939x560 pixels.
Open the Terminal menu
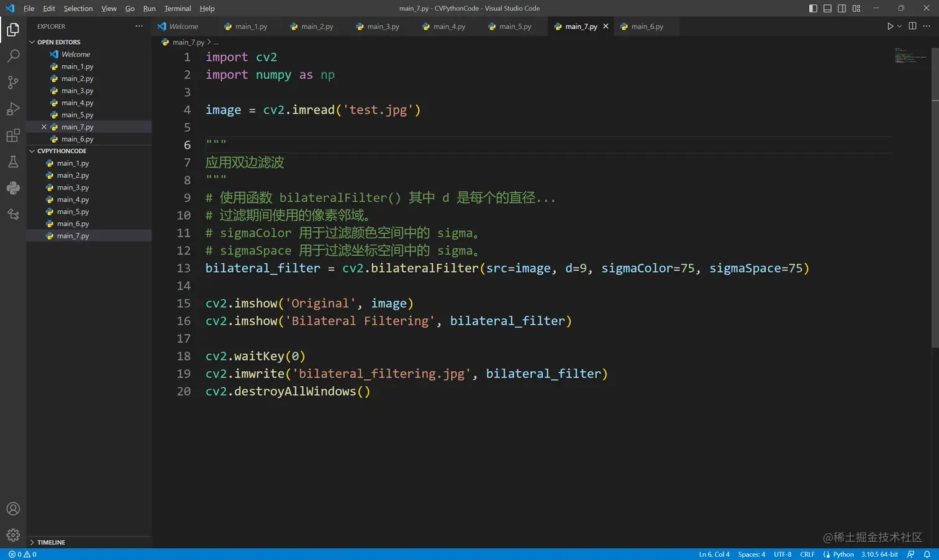point(178,8)
